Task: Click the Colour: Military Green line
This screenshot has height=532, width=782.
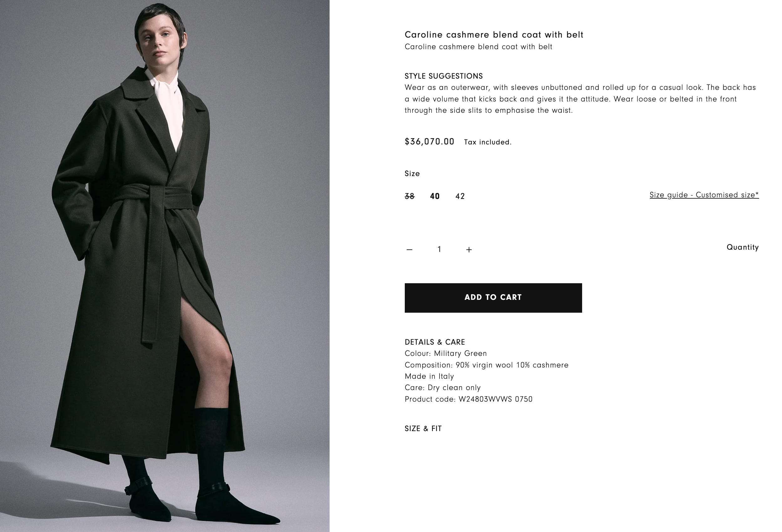Action: click(446, 353)
